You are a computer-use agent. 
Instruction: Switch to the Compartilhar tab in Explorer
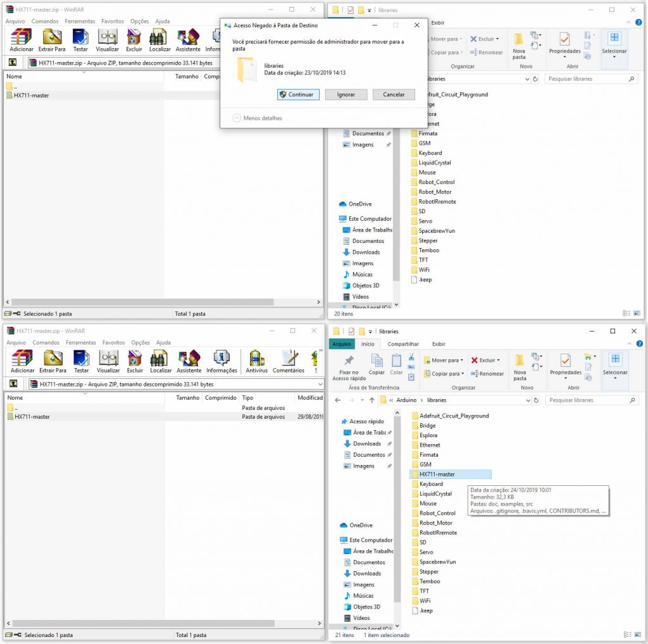point(403,344)
